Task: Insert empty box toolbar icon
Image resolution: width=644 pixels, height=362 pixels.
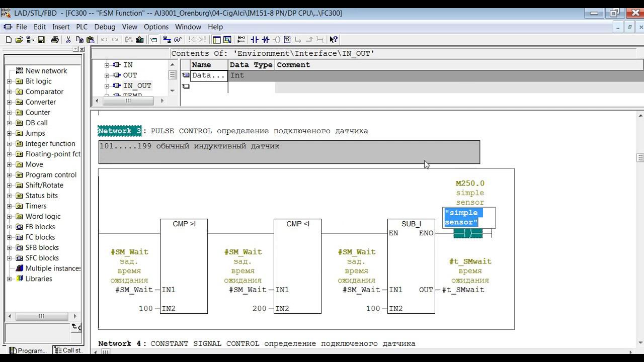Action: (x=287, y=40)
